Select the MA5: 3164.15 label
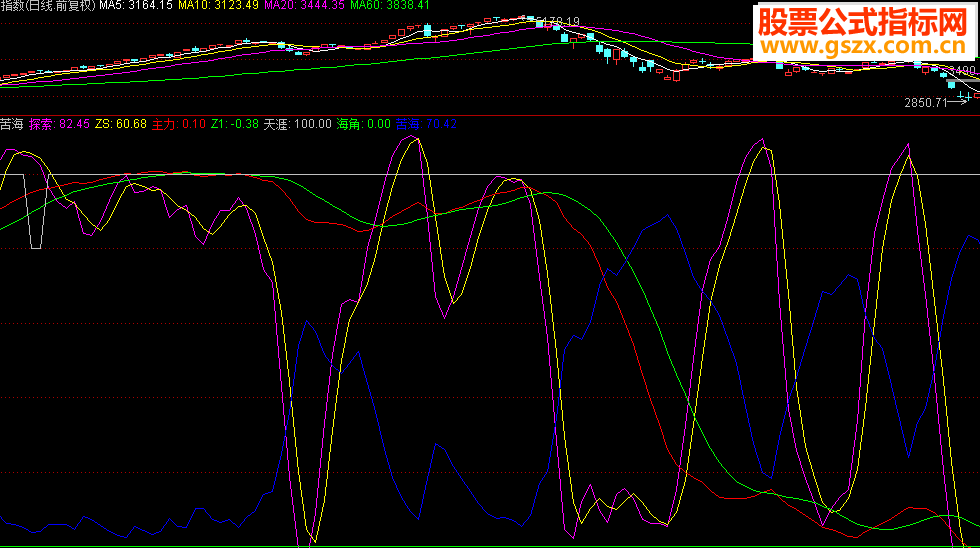 point(136,5)
